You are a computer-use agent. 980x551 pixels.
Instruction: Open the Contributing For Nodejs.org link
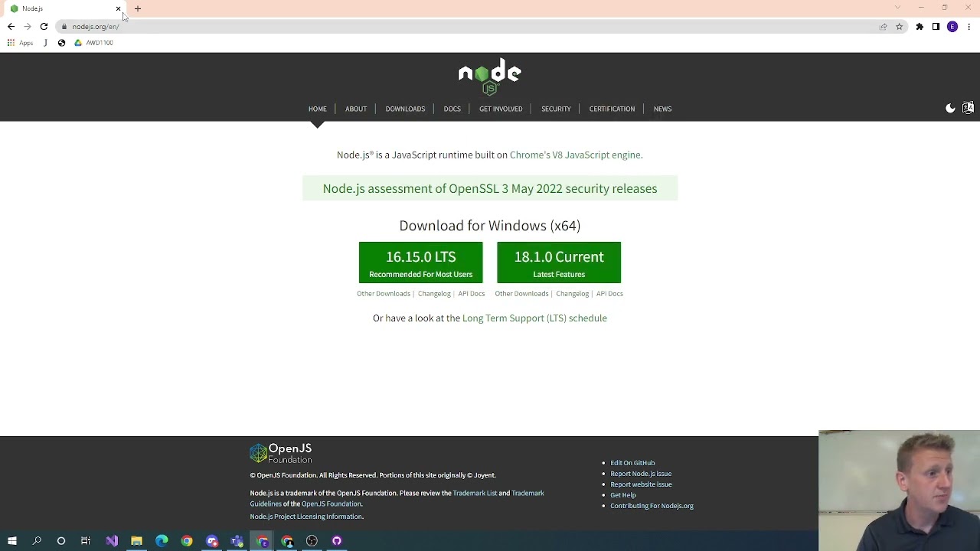(x=652, y=506)
